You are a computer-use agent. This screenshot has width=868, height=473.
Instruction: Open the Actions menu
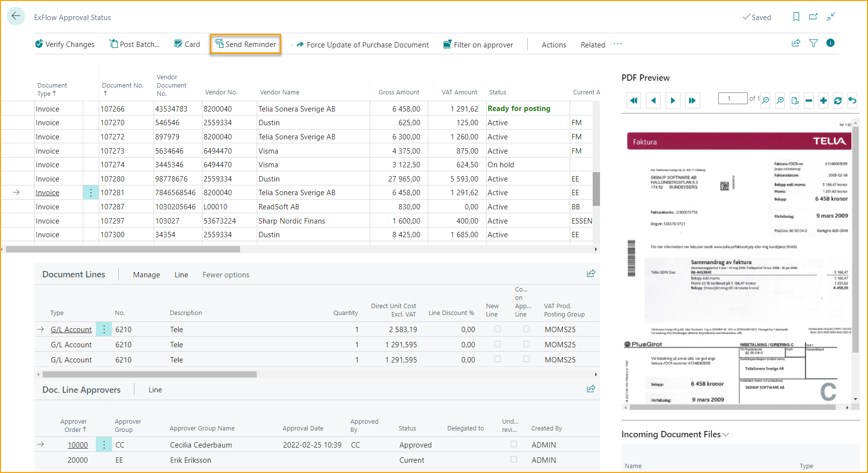pos(554,45)
